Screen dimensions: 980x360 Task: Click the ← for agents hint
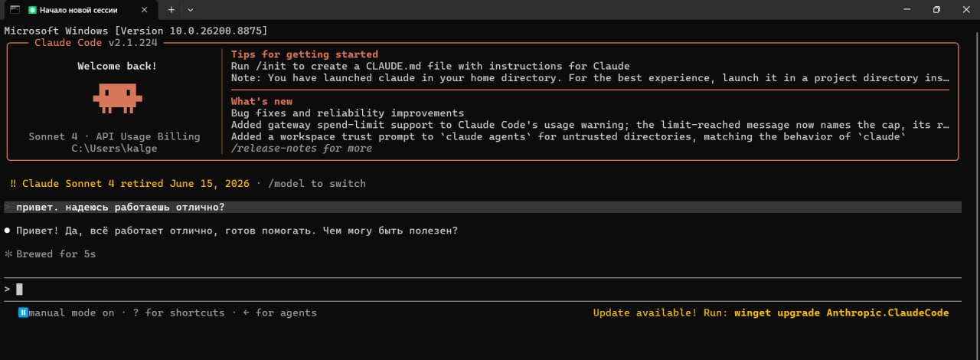tap(279, 313)
